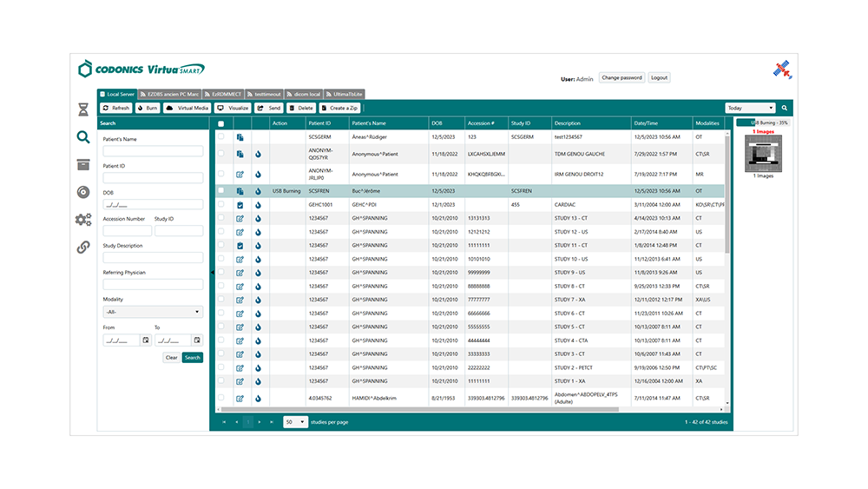This screenshot has height=489, width=868.
Task: Check the box for Äneas^Rüdiger row
Action: [x=220, y=137]
